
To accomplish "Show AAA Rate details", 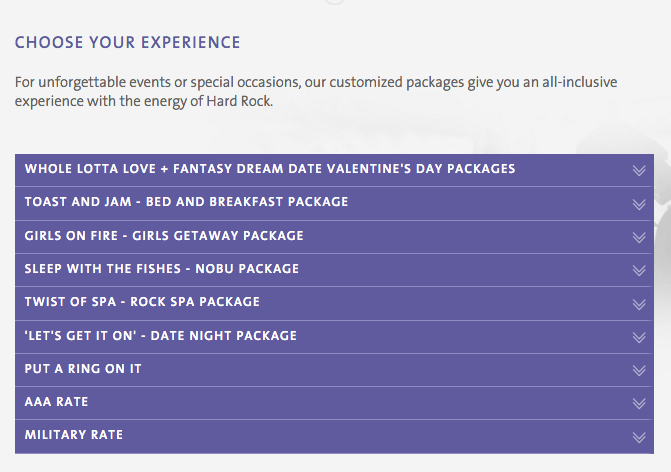I will (x=334, y=403).
